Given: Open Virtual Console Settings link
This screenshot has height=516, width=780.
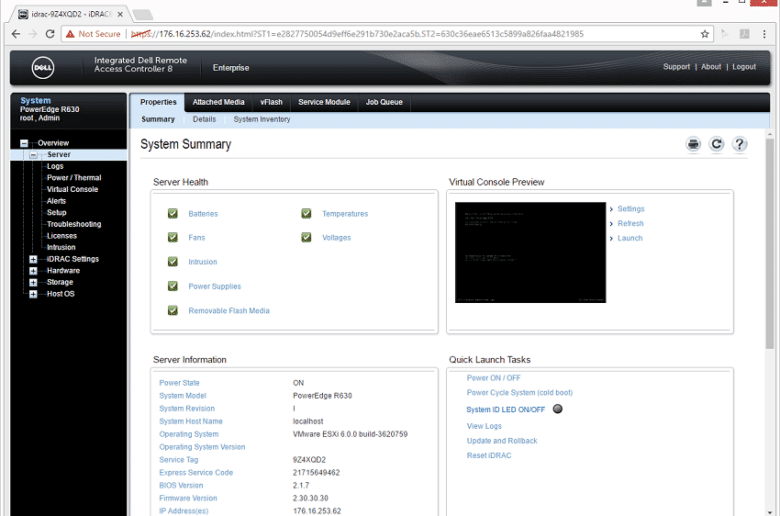Looking at the screenshot, I should point(630,209).
